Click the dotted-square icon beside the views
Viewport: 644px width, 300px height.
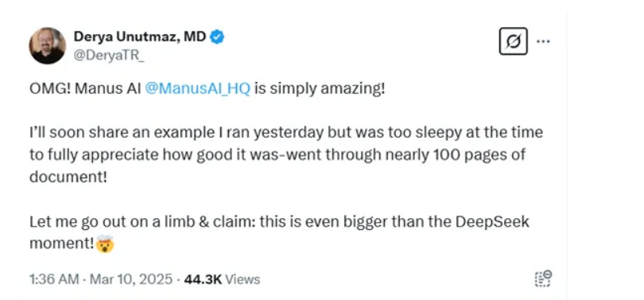(x=543, y=279)
